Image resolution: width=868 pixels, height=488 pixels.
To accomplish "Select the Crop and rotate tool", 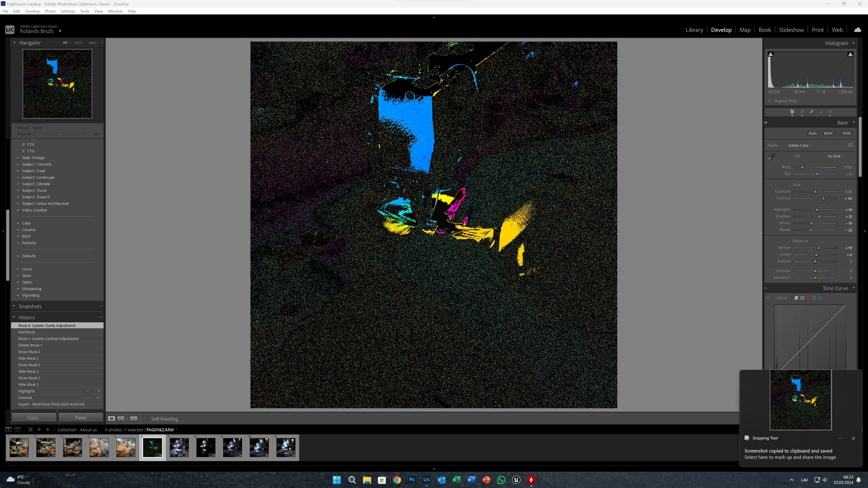I will coord(802,111).
